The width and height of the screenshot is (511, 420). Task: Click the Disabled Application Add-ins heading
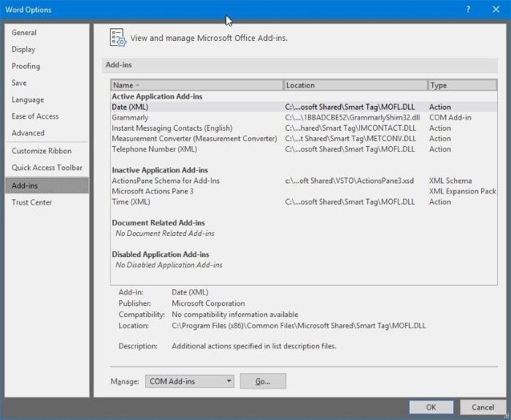[x=161, y=254]
